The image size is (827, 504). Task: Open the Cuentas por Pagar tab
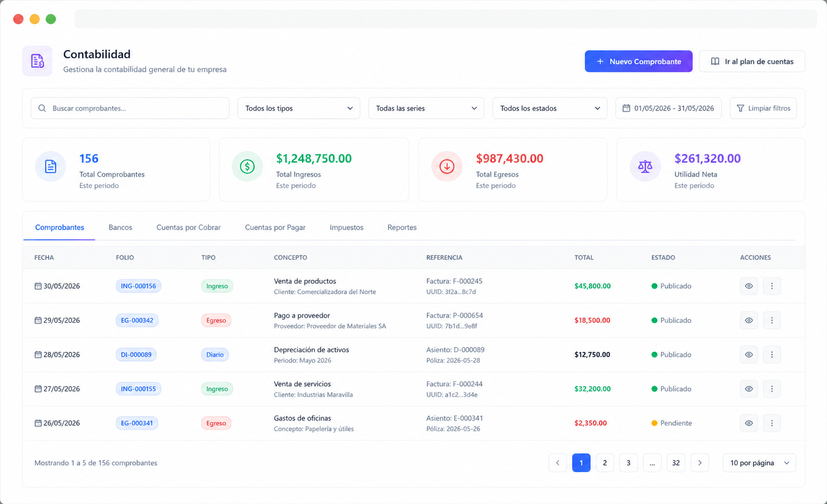tap(275, 227)
